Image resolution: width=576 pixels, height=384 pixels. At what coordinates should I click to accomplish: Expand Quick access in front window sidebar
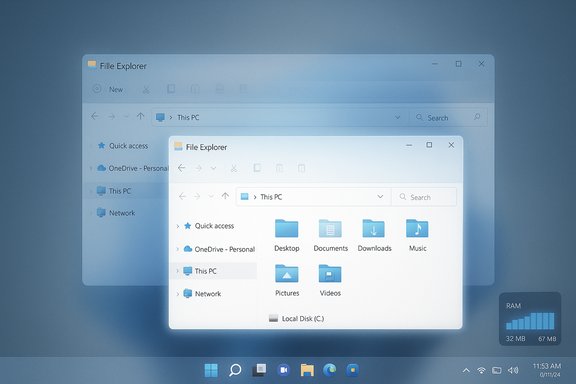(178, 226)
